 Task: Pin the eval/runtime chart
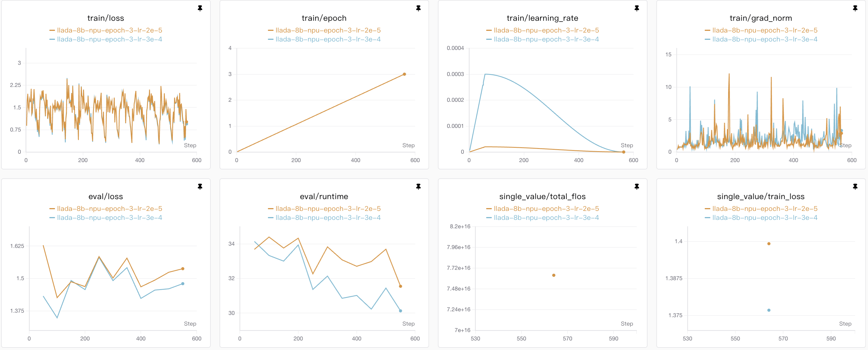coord(418,186)
